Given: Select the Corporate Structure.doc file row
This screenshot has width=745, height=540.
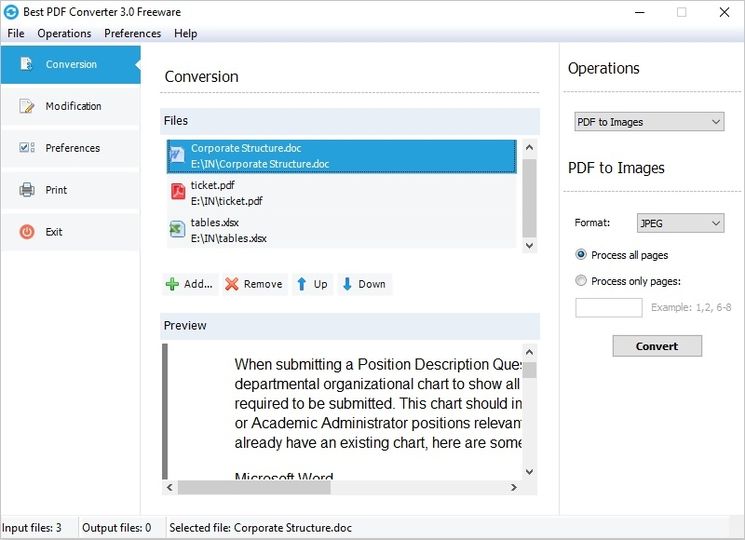Looking at the screenshot, I should pyautogui.click(x=342, y=156).
